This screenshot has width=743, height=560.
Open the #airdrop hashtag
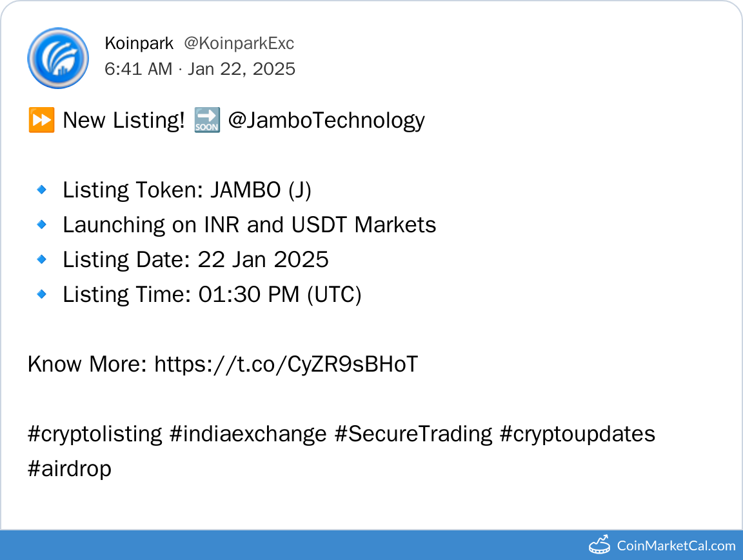[x=70, y=468]
